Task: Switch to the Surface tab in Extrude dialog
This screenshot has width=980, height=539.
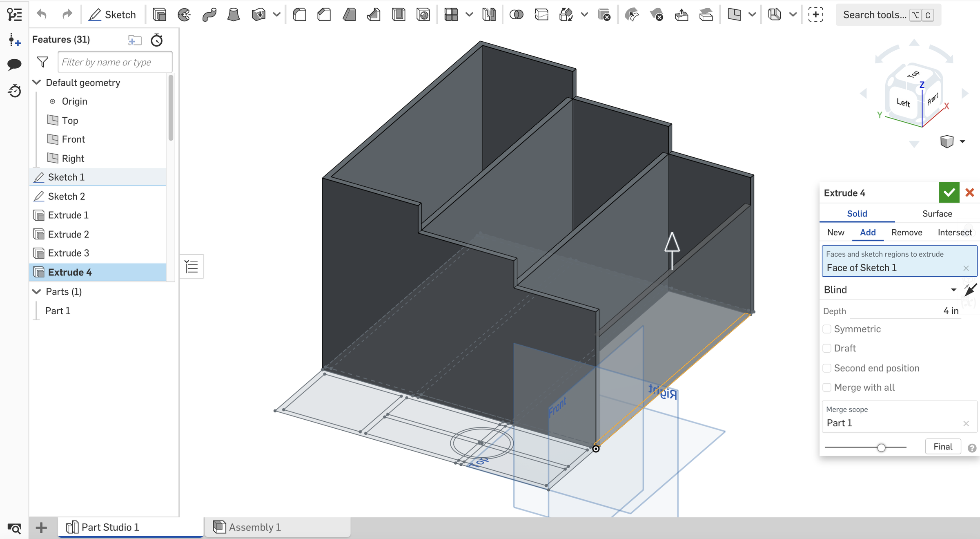Action: [937, 213]
